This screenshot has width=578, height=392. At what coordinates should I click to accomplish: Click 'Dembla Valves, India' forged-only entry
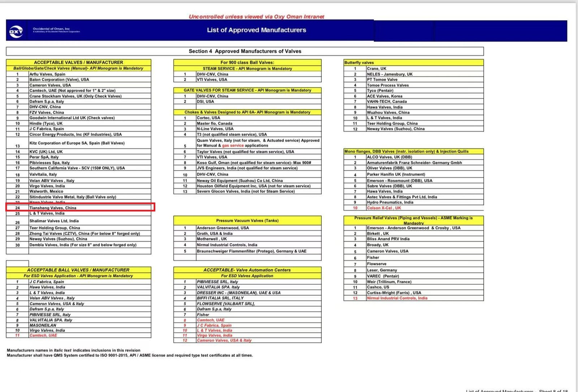(83, 245)
